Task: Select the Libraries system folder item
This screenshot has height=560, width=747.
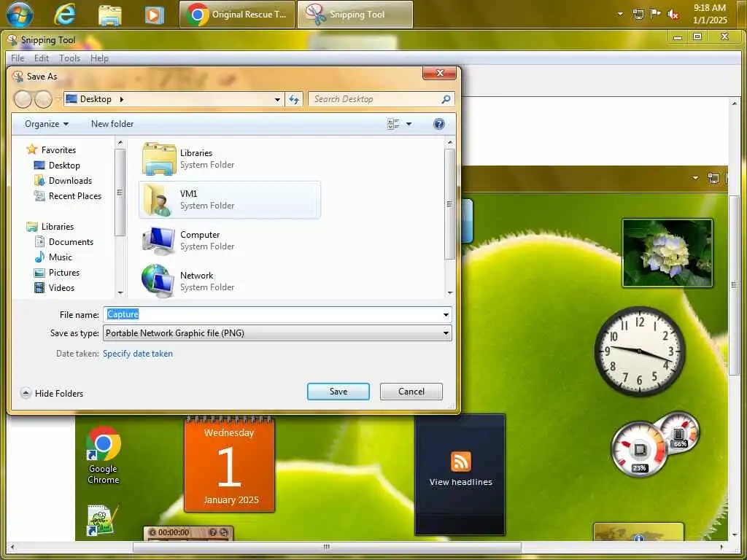Action: click(230, 158)
